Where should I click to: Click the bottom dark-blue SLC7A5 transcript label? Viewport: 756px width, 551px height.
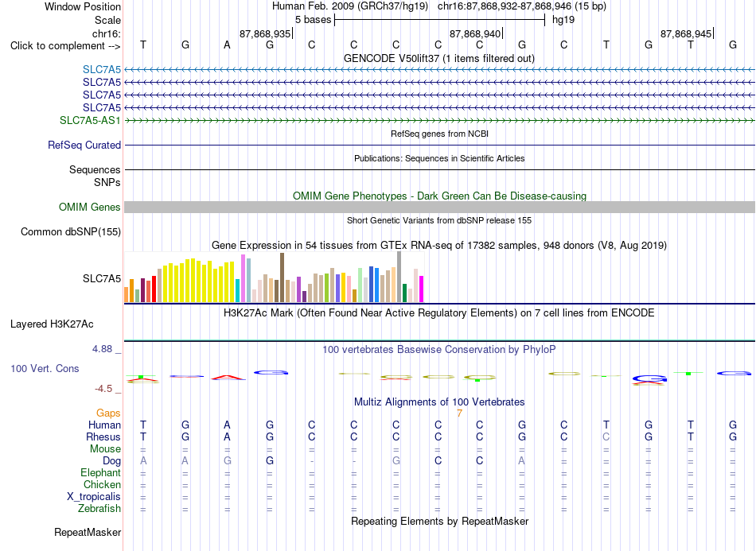(102, 107)
